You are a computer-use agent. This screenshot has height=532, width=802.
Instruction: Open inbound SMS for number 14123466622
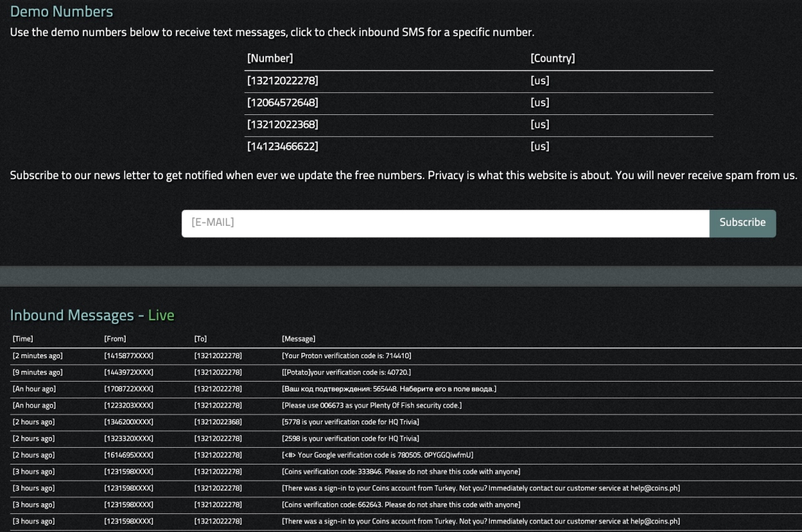pyautogui.click(x=283, y=146)
